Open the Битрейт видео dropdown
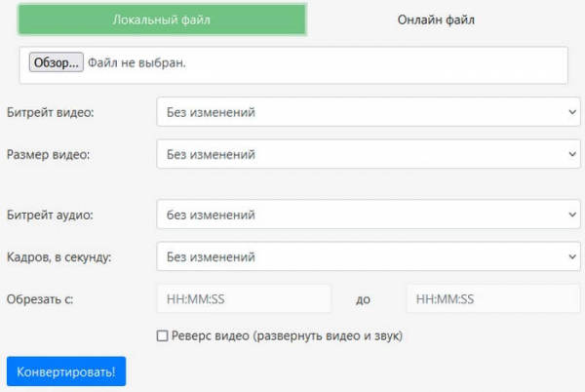585x392 pixels. (369, 112)
